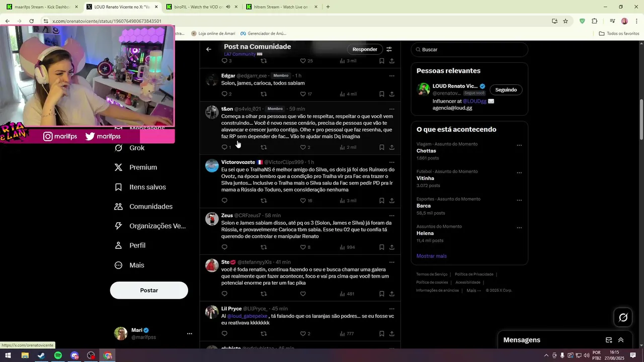Image resolution: width=644 pixels, height=362 pixels.
Task: Bookmark this page with the star icon
Action: tap(566, 21)
